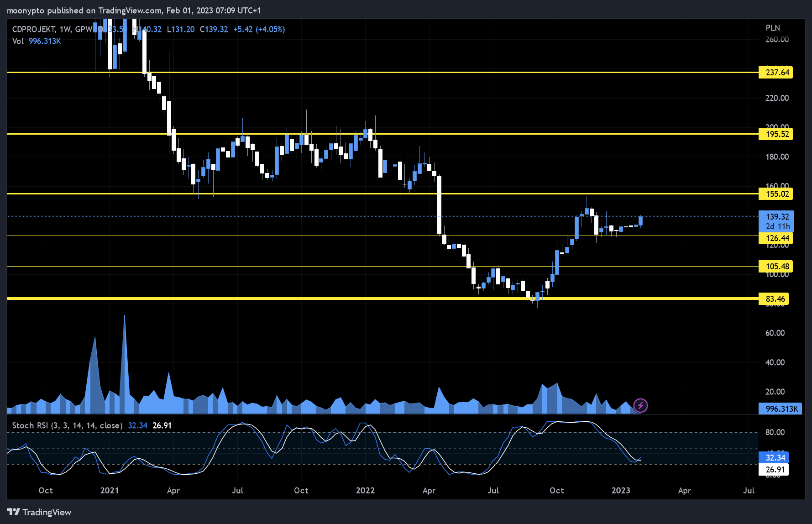Click the 2022 label on time axis
The image size is (812, 524).
(x=365, y=490)
